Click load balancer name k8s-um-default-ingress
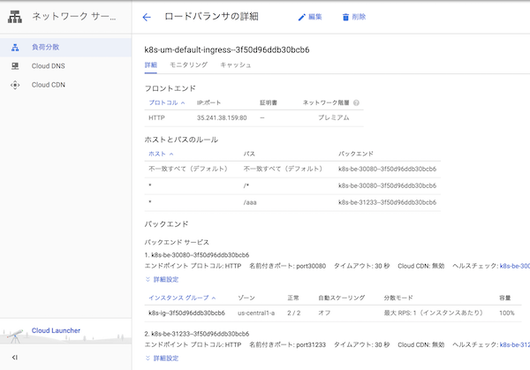This screenshot has height=370, width=530. (x=227, y=50)
